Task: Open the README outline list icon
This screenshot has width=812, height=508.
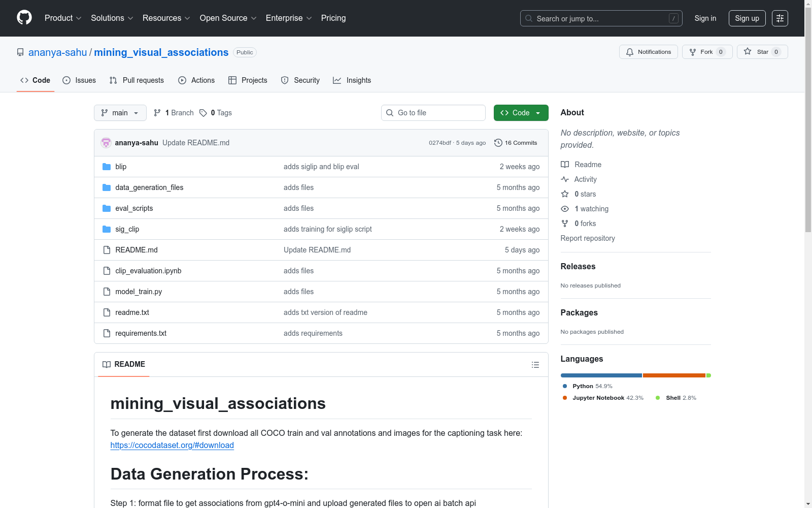Action: point(535,365)
